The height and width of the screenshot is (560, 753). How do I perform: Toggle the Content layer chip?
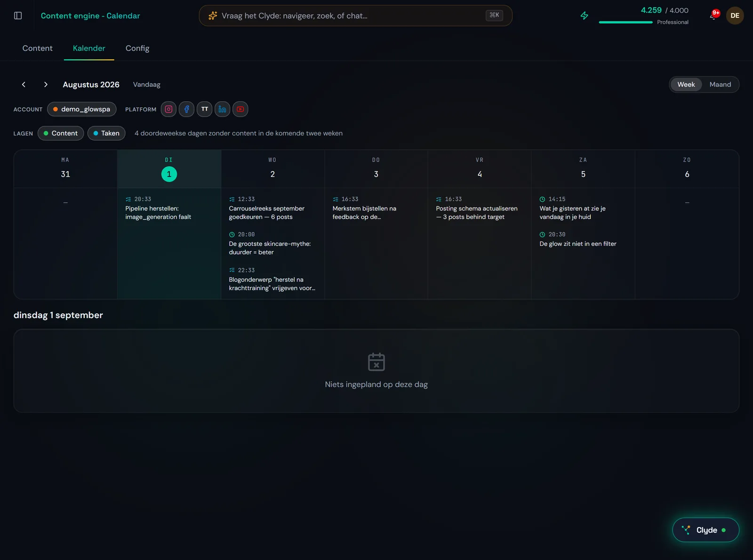pos(61,133)
